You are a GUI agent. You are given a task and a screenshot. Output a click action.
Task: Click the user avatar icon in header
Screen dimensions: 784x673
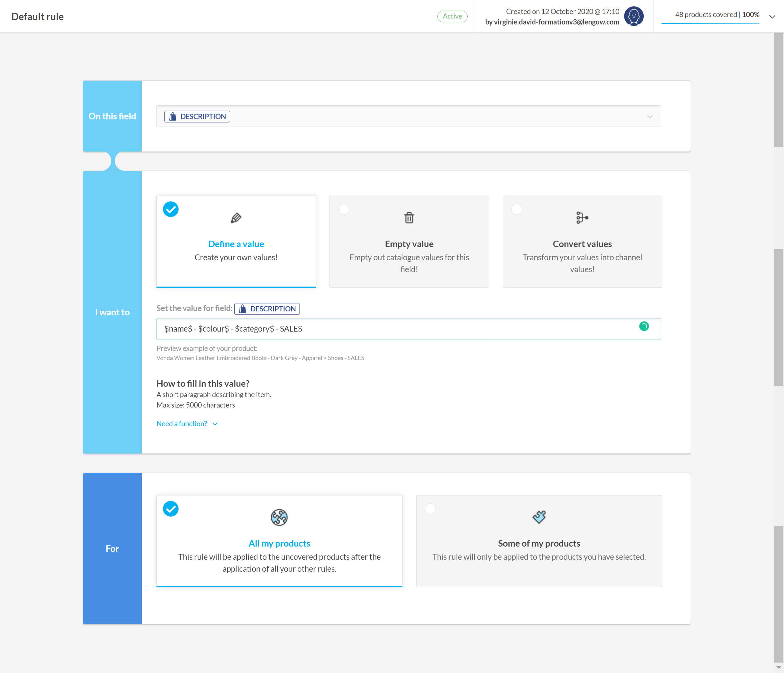point(634,16)
